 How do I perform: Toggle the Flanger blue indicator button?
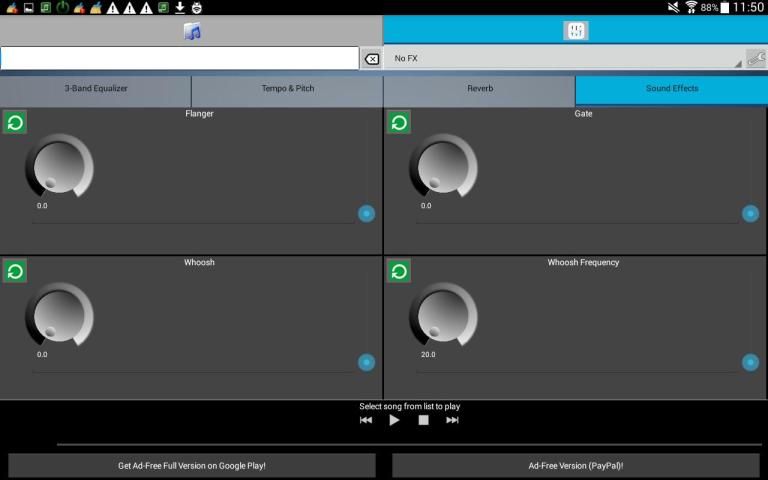coord(366,213)
